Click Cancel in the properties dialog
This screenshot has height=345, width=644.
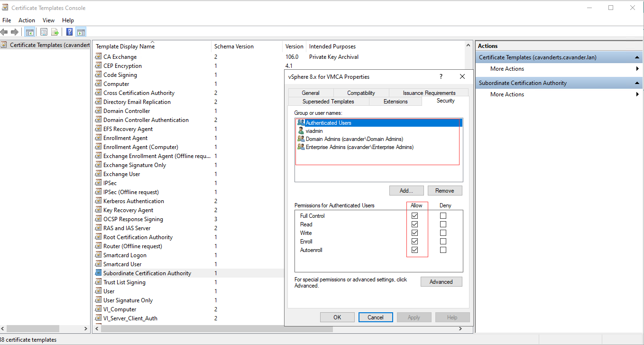pyautogui.click(x=376, y=317)
